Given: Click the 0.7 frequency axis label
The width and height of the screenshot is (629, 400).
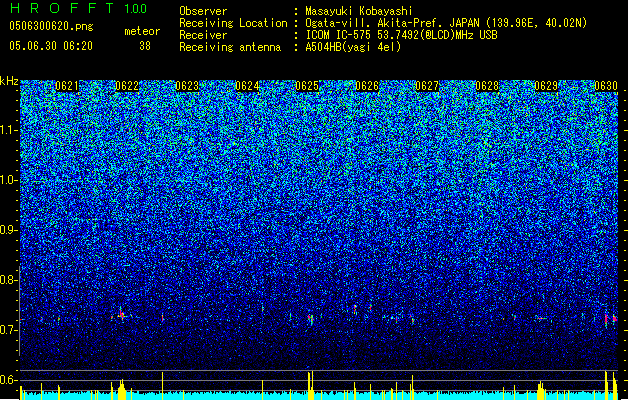Looking at the screenshot, I should 9,330.
